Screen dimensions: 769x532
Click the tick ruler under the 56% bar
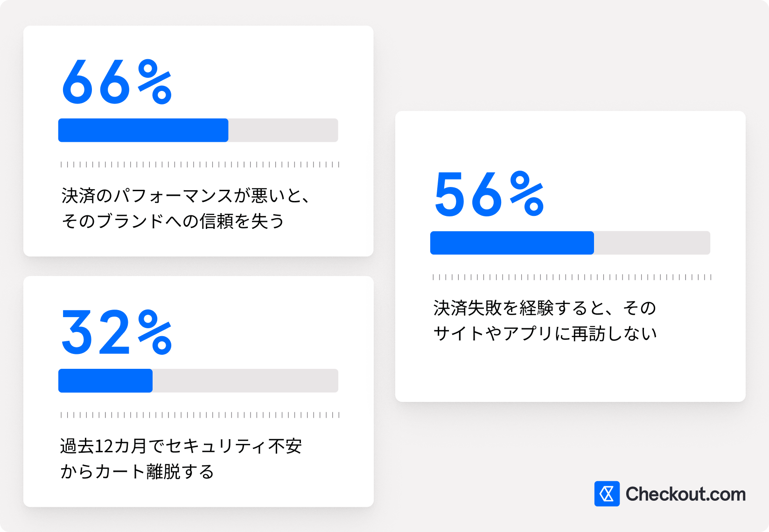[572, 277]
